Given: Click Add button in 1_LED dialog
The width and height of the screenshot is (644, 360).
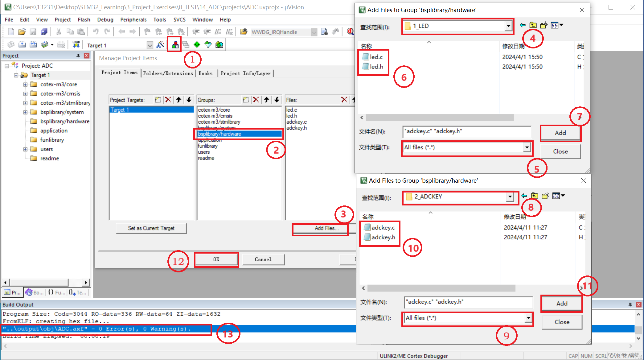Looking at the screenshot, I should (x=560, y=133).
